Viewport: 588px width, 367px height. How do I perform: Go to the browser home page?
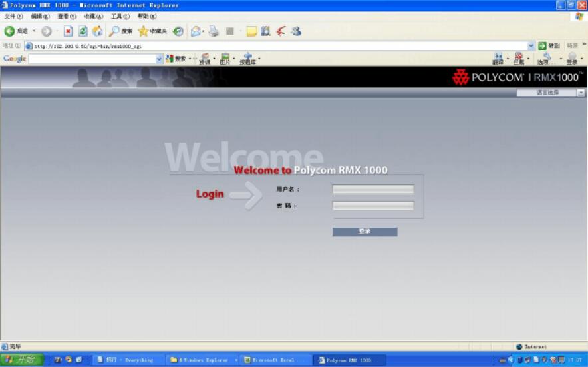pos(98,31)
